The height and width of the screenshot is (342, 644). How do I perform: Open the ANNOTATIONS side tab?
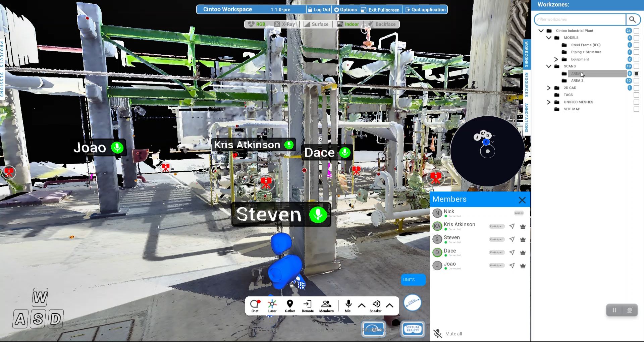coord(526,118)
